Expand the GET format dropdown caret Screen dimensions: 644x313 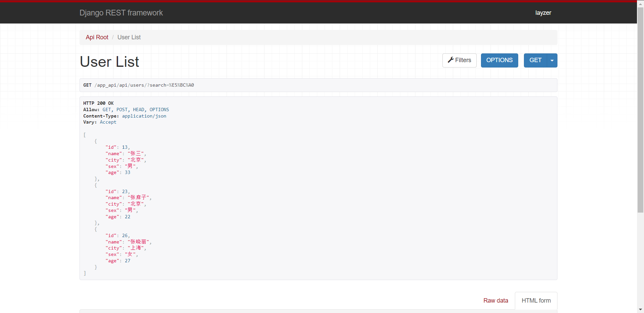pos(552,60)
